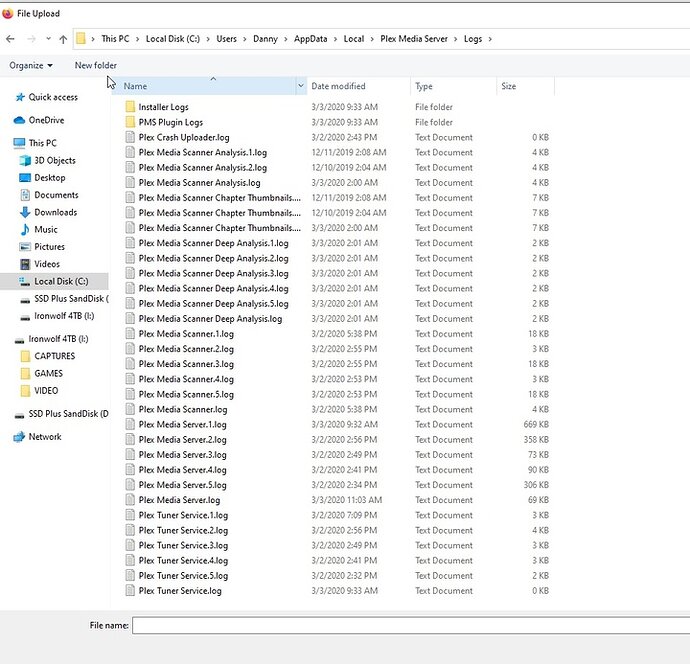Open OneDrive cloud icon in sidebar
Viewport: 690px width, 664px height.
point(19,120)
